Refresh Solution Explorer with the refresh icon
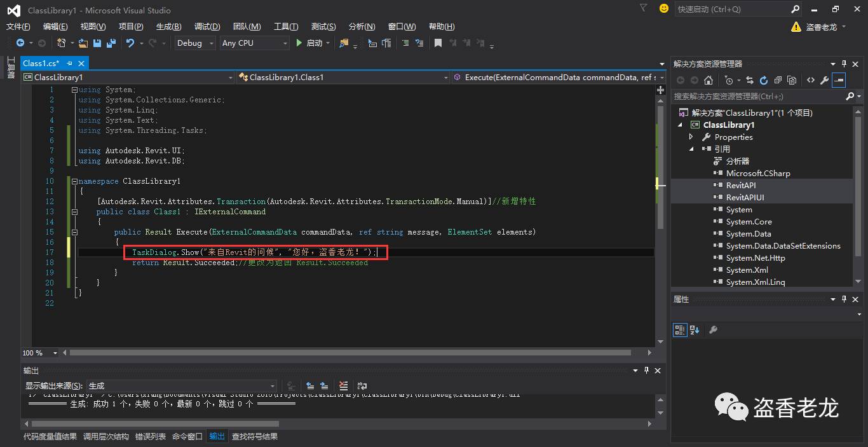The height and width of the screenshot is (447, 868). (x=764, y=80)
